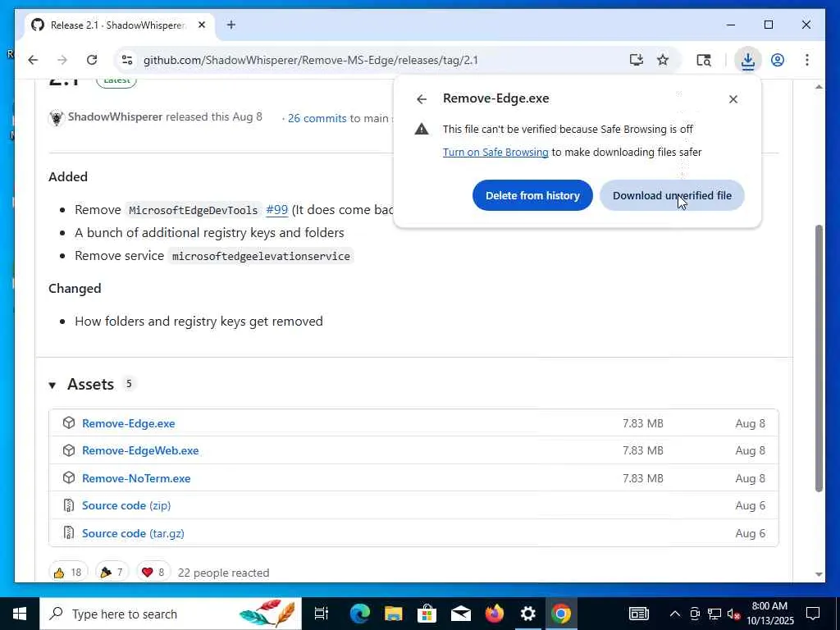The width and height of the screenshot is (840, 630).
Task: Open a new browser tab
Action: click(x=231, y=25)
